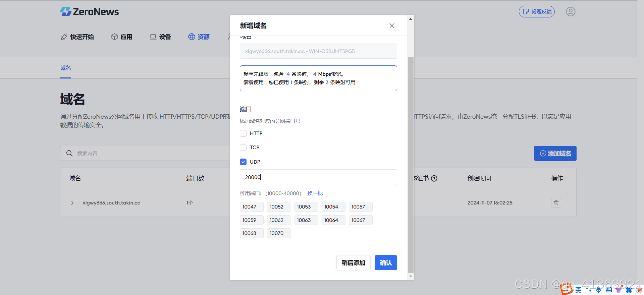Click the Sogou input method icon
The width and height of the screenshot is (644, 295).
click(567, 289)
